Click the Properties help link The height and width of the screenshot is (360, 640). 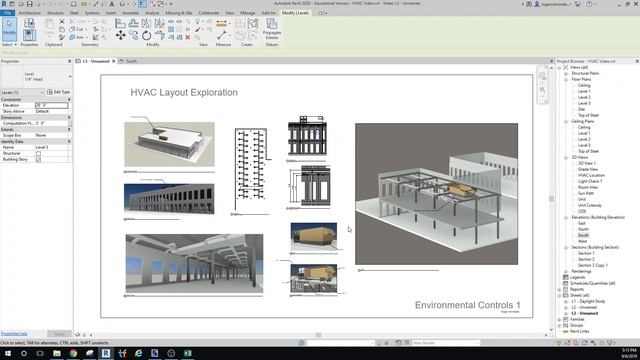(14, 334)
